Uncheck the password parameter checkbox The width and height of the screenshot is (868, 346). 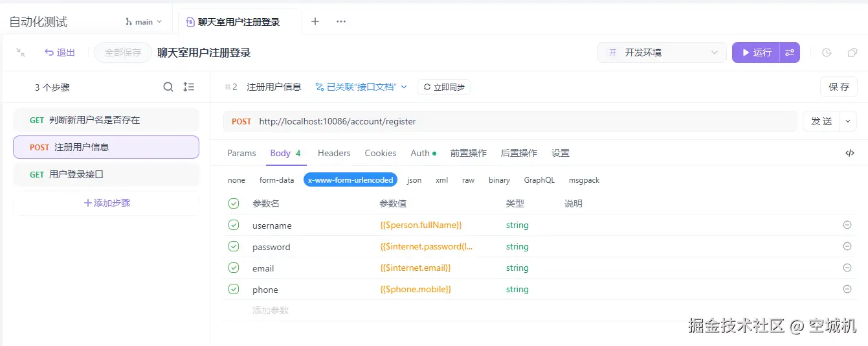click(x=234, y=246)
